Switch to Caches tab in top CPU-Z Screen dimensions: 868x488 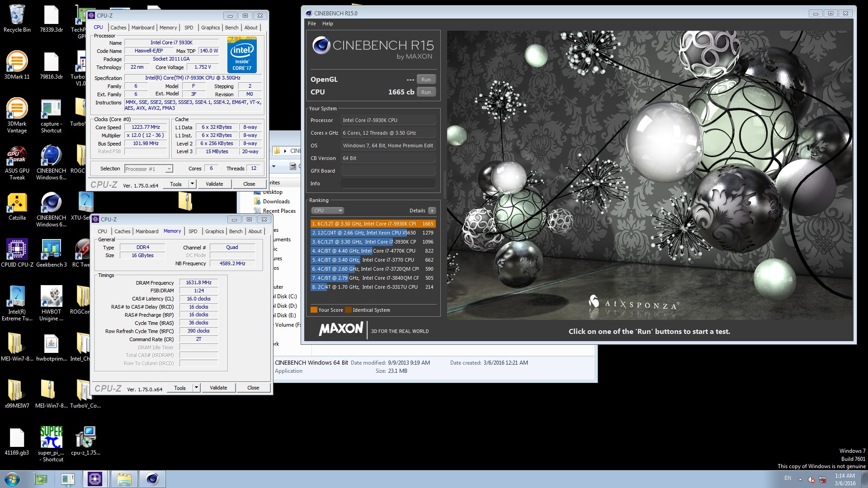click(x=118, y=28)
